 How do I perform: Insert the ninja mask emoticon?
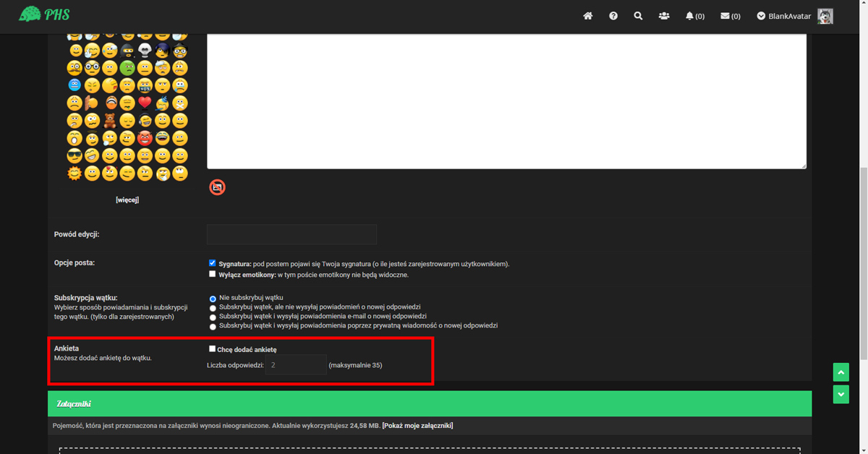point(127,51)
